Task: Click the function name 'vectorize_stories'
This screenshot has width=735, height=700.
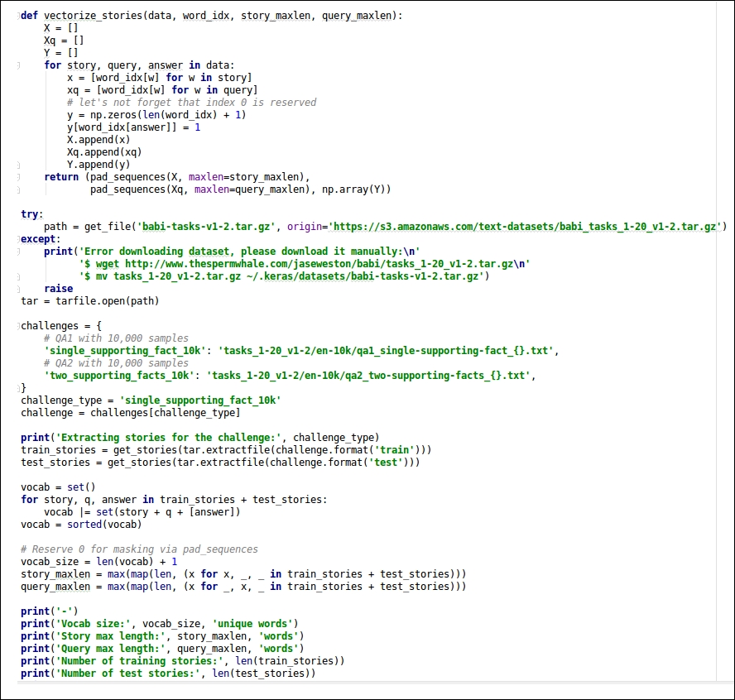Action: [x=93, y=16]
